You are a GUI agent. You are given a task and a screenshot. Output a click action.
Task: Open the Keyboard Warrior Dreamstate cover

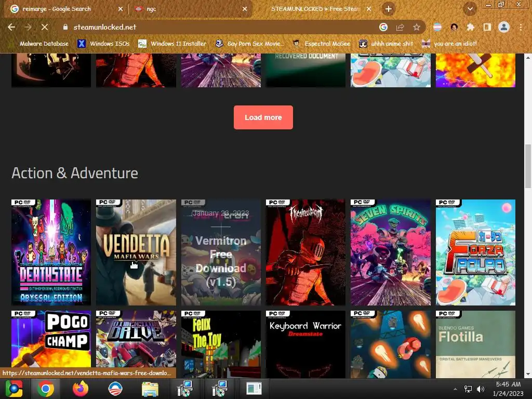coord(305,344)
